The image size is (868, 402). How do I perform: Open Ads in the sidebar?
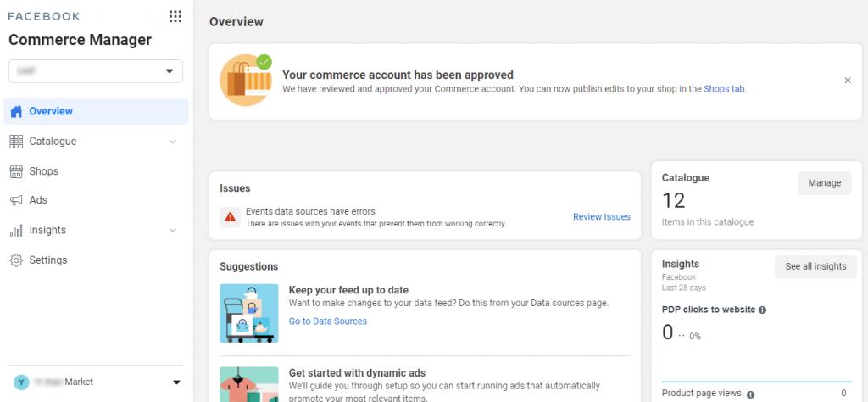[96, 200]
